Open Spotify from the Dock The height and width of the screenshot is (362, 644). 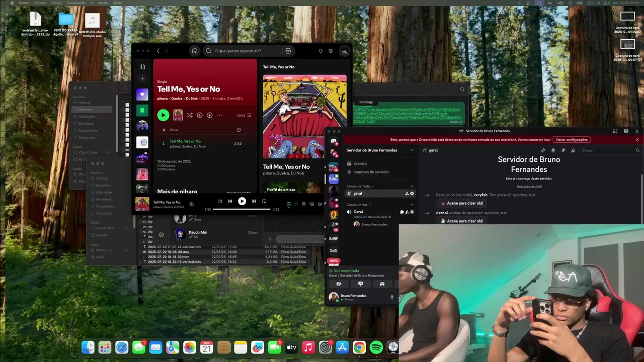pos(376,347)
